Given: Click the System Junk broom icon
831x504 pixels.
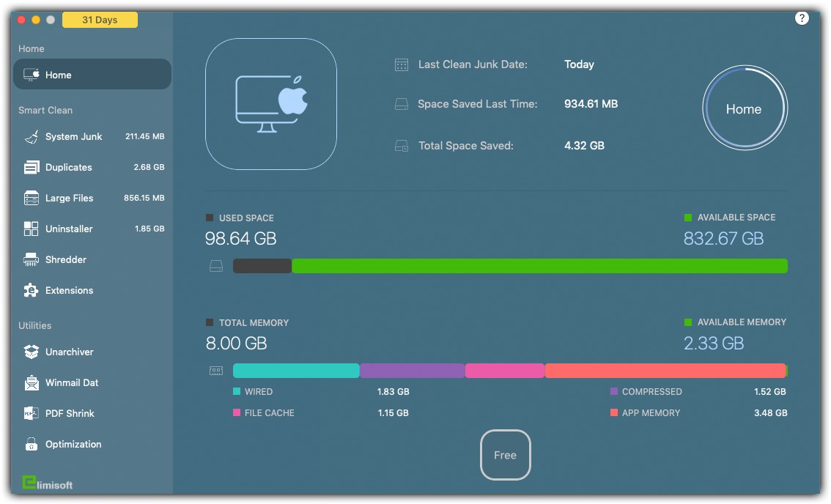Looking at the screenshot, I should point(32,137).
